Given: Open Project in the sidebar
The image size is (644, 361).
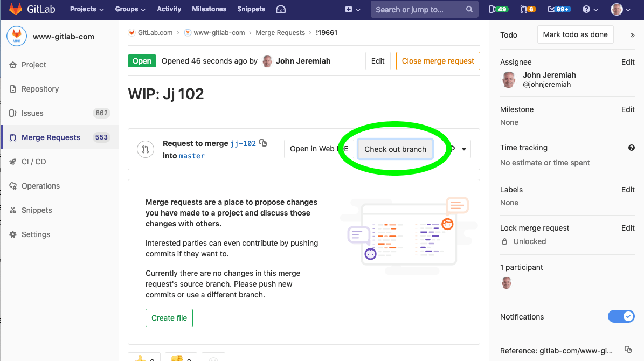Looking at the screenshot, I should coord(33,65).
